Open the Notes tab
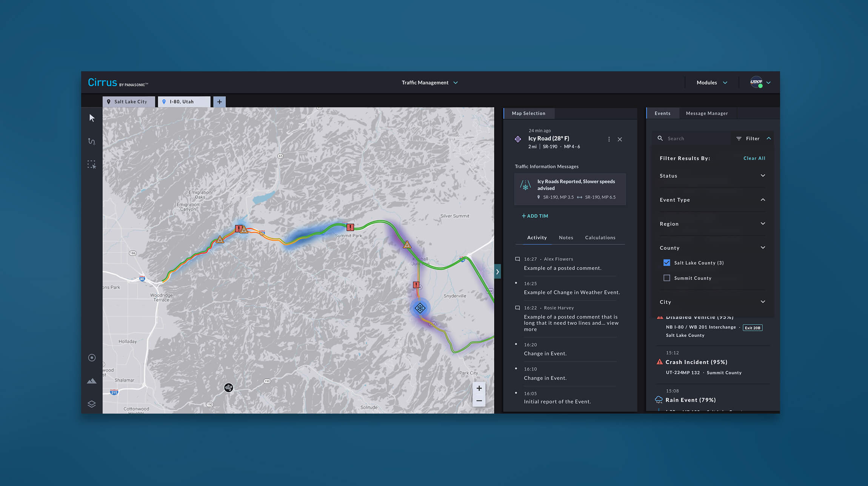Viewport: 868px width, 486px height. coord(566,238)
